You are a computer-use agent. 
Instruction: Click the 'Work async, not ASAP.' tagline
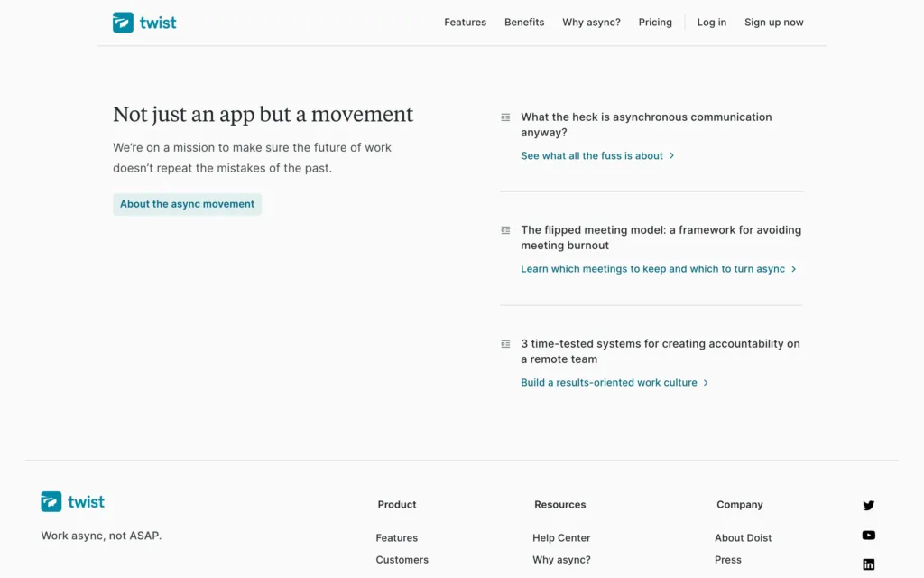coord(101,536)
